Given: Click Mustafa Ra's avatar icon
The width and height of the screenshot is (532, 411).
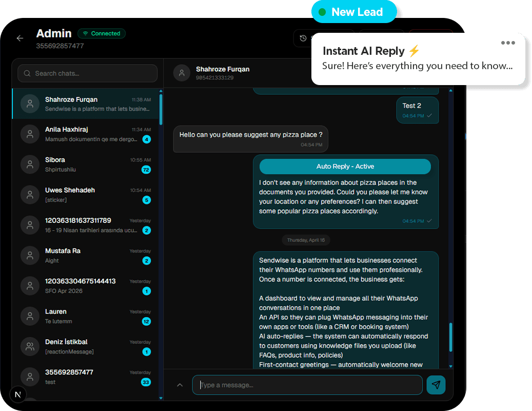Looking at the screenshot, I should pyautogui.click(x=30, y=256).
